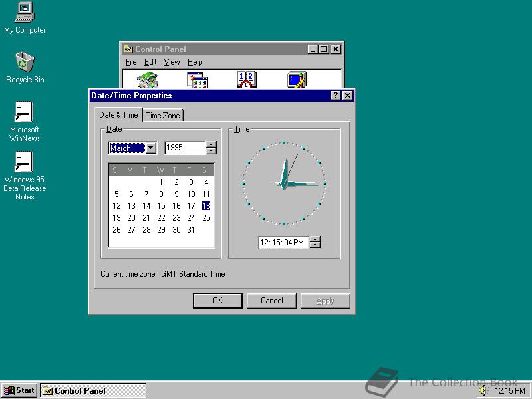Select day 29 in the calendar
The height and width of the screenshot is (399, 532).
point(161,229)
